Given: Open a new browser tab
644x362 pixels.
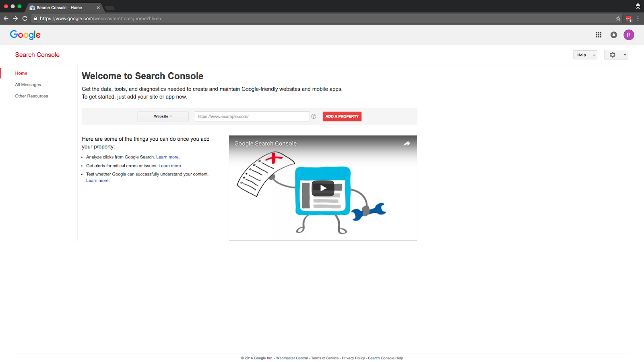Looking at the screenshot, I should (x=109, y=8).
